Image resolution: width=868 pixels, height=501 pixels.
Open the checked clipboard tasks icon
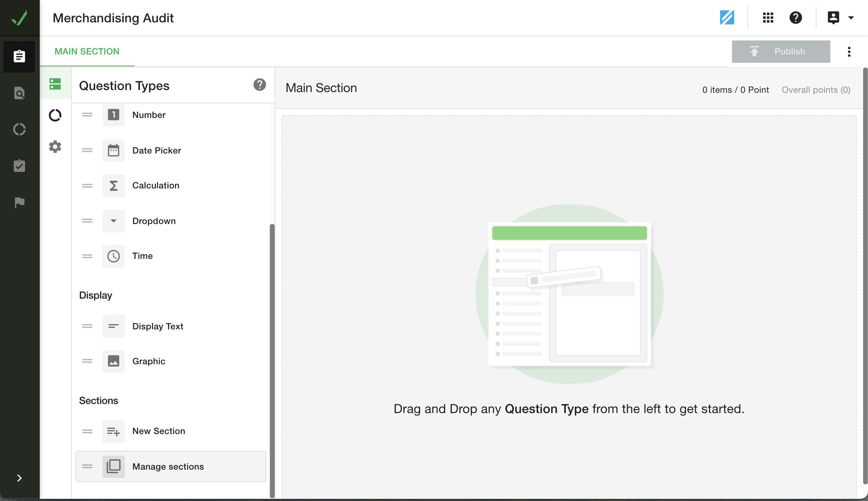tap(19, 165)
